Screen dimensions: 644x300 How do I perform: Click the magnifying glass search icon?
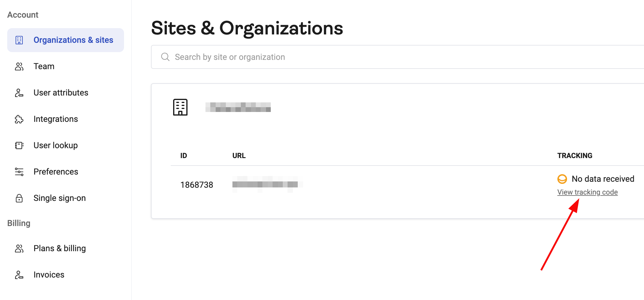[x=165, y=57]
